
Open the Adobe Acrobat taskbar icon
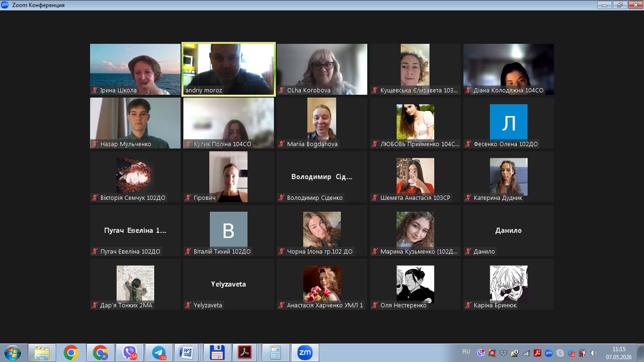point(245,353)
